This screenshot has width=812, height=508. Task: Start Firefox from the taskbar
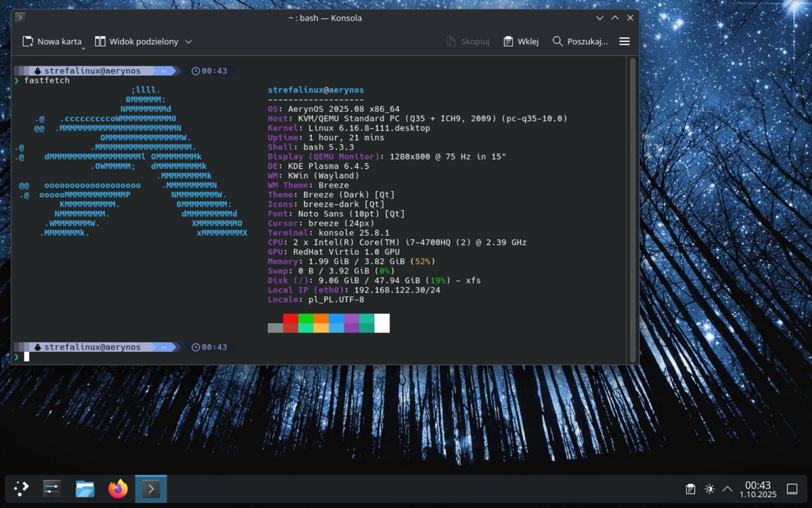click(x=117, y=488)
